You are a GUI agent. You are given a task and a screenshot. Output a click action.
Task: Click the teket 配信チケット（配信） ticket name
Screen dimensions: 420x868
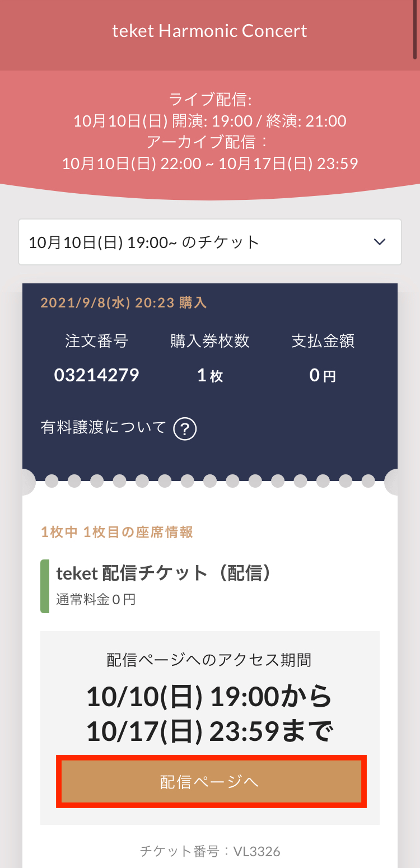click(x=164, y=573)
